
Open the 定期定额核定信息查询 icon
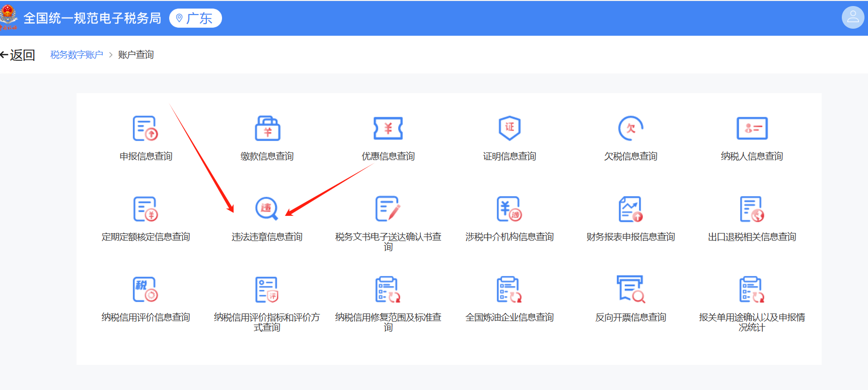(146, 209)
